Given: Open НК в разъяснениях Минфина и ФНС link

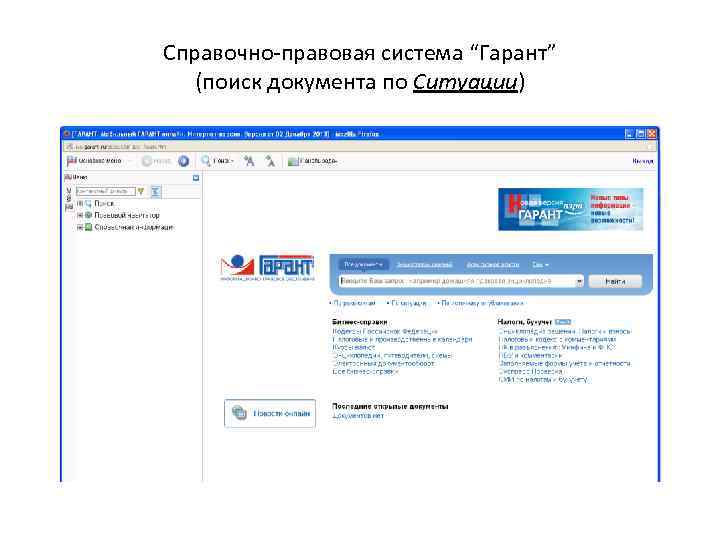Looking at the screenshot, I should coord(557,347).
